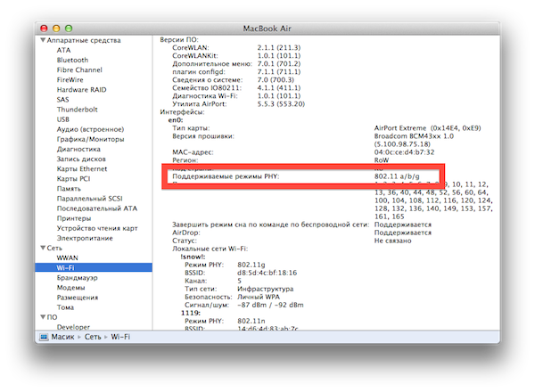Select Диагностика in the sidebar
Screen dimensions: 535x392
tap(78, 149)
